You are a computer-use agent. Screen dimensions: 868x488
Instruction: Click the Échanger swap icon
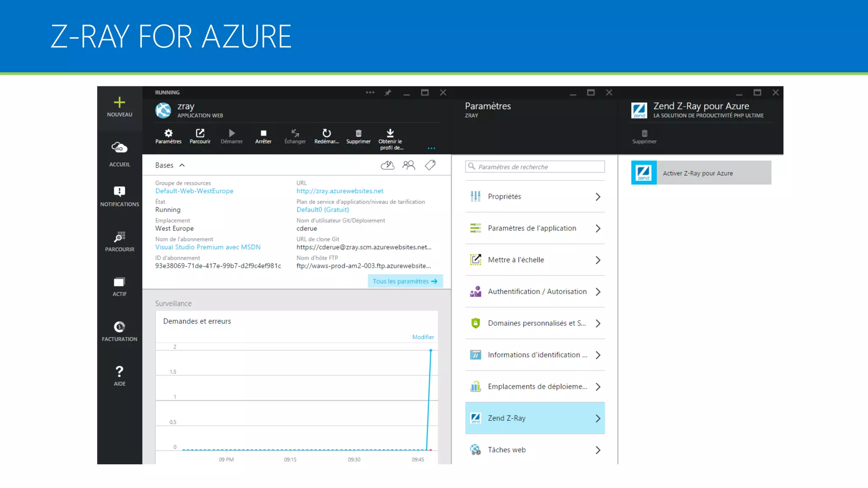click(295, 133)
